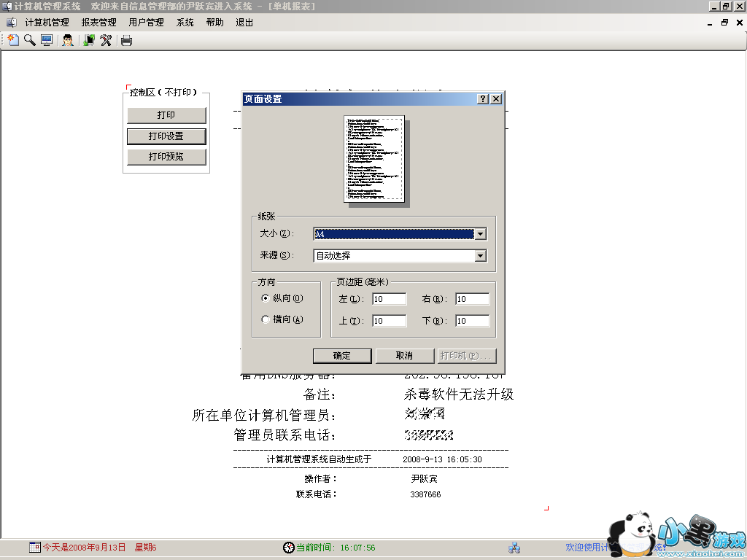Click the phone number 3387666
This screenshot has height=560, width=747.
[425, 494]
